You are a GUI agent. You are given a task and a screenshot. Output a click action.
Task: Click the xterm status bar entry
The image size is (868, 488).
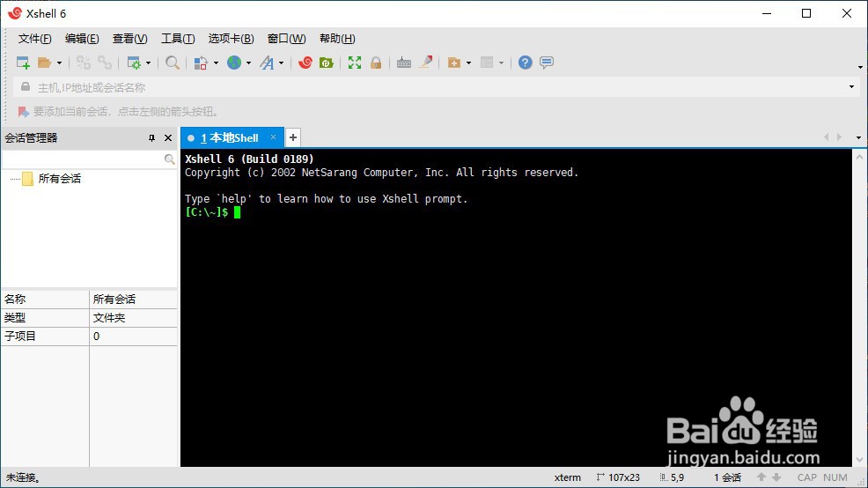(568, 477)
